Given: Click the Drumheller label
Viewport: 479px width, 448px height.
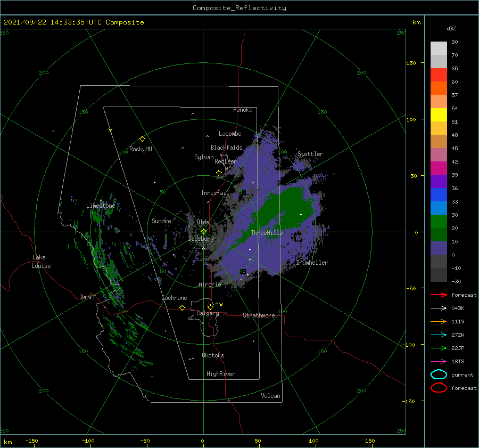Looking at the screenshot, I should [x=312, y=263].
